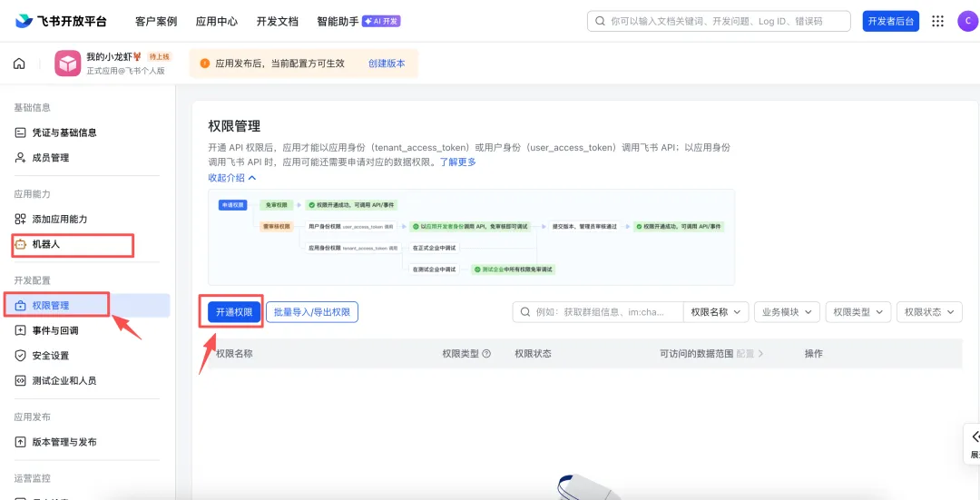Click the 开通权限 button
Image resolution: width=980 pixels, height=500 pixels.
pos(234,312)
